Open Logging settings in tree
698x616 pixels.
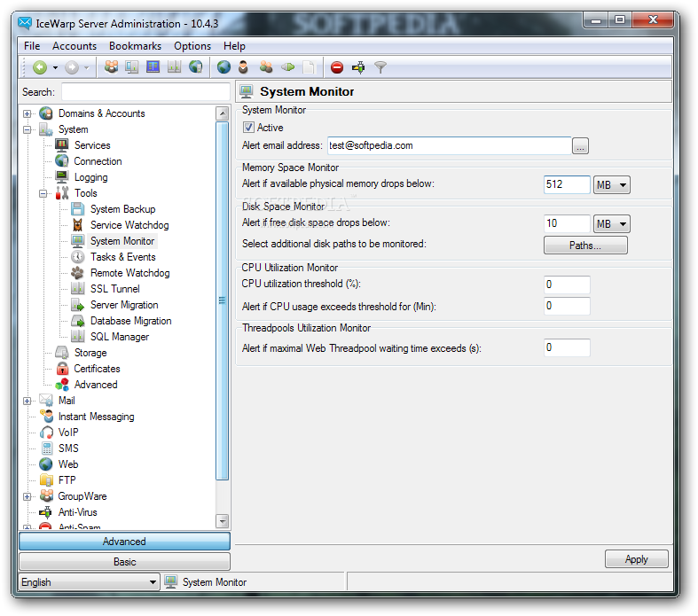90,177
